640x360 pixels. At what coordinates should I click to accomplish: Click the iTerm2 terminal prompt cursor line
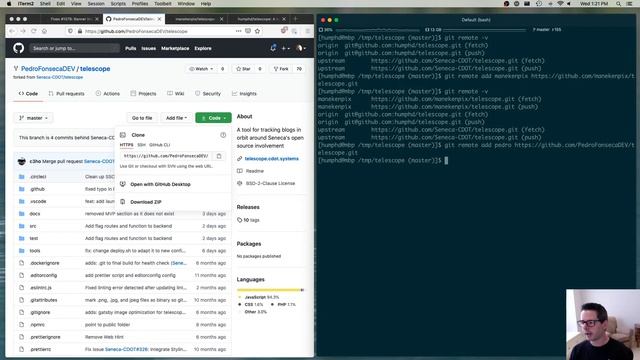pos(446,160)
